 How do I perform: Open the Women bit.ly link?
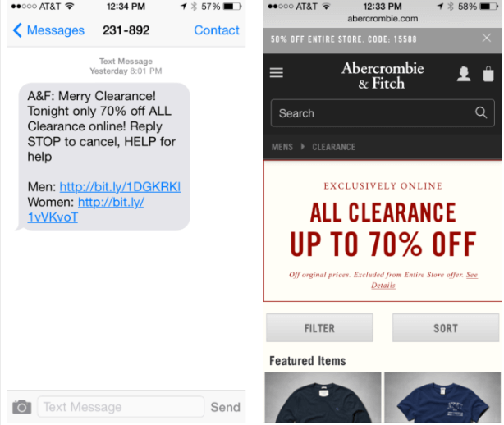point(86,210)
